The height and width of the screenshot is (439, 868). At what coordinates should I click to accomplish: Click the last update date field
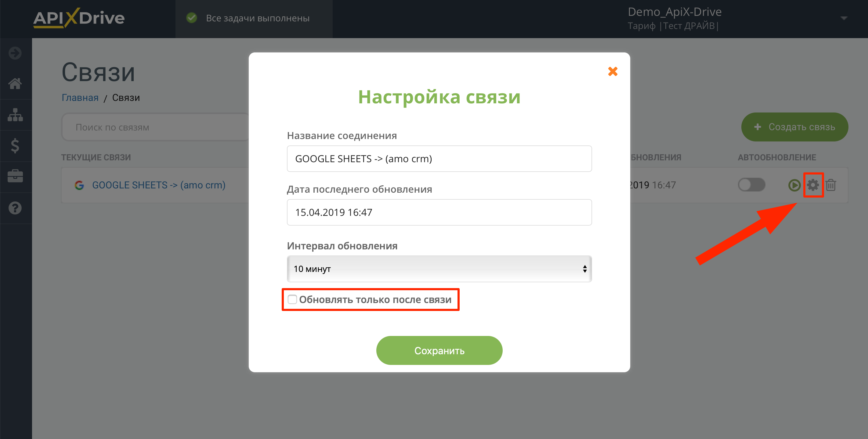click(x=439, y=212)
